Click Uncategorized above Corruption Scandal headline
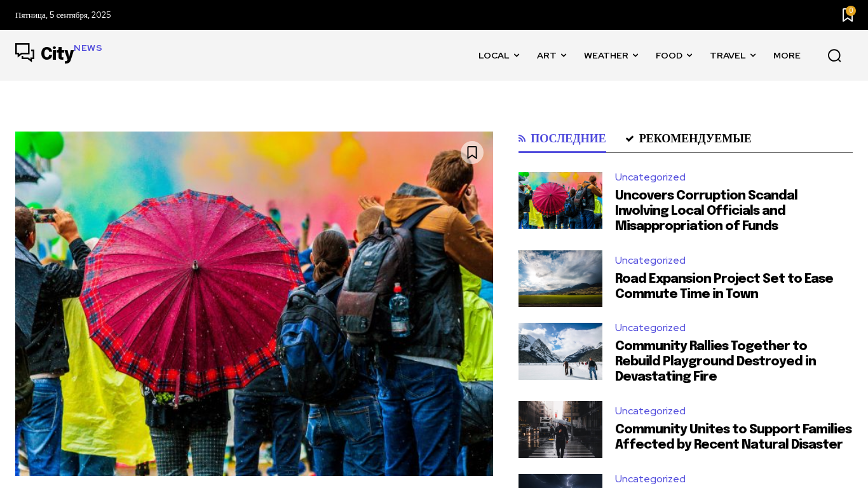The height and width of the screenshot is (488, 868). click(650, 177)
